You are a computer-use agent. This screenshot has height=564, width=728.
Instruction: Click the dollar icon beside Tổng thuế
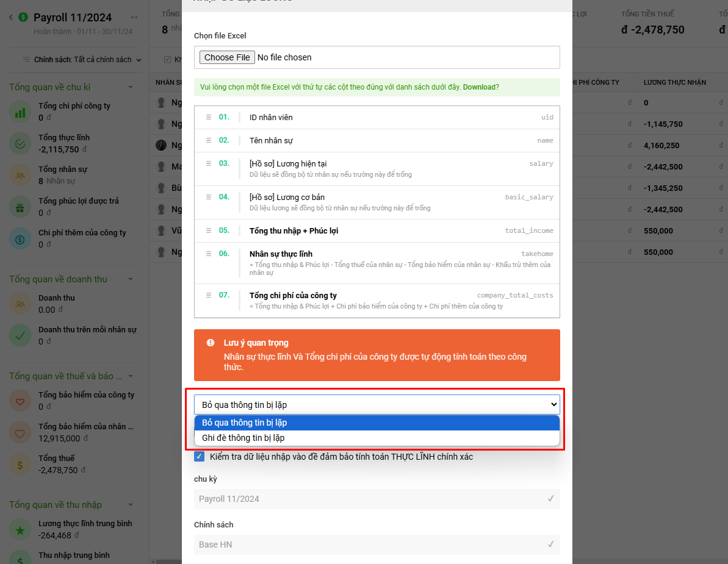pyautogui.click(x=20, y=464)
